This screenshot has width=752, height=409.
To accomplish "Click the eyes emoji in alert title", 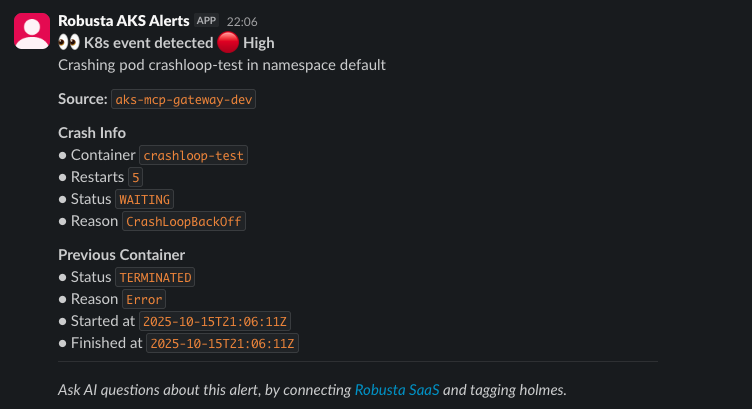I will (x=69, y=43).
